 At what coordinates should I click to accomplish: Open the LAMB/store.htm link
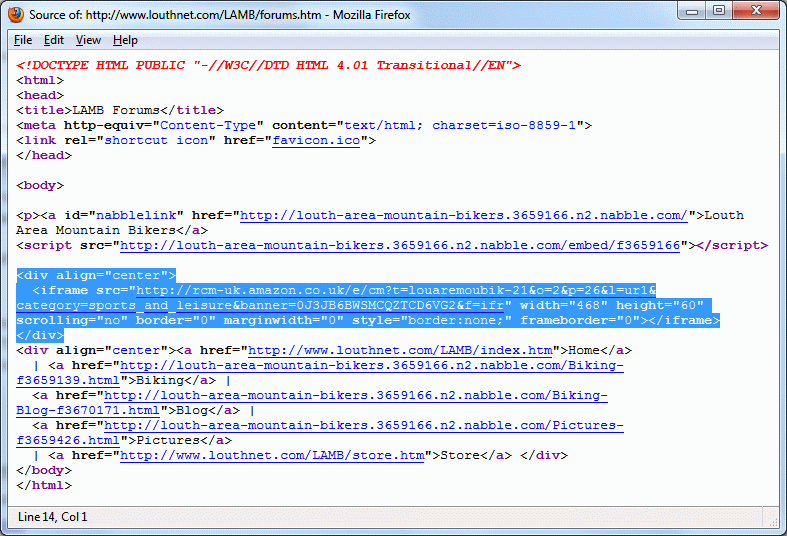[x=272, y=455]
